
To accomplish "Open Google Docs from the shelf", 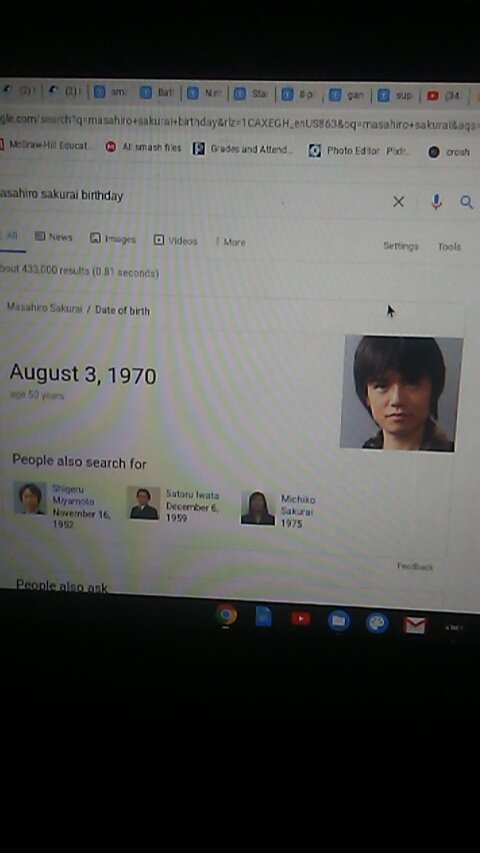I will point(263,616).
